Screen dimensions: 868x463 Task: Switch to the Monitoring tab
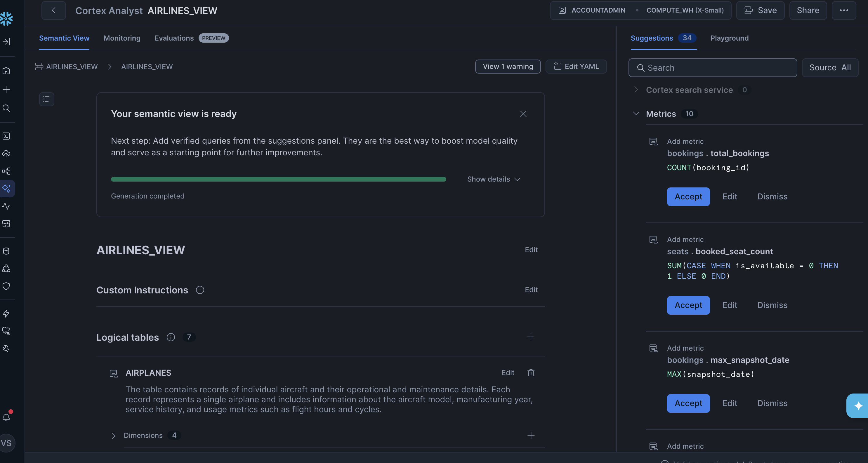[121, 38]
